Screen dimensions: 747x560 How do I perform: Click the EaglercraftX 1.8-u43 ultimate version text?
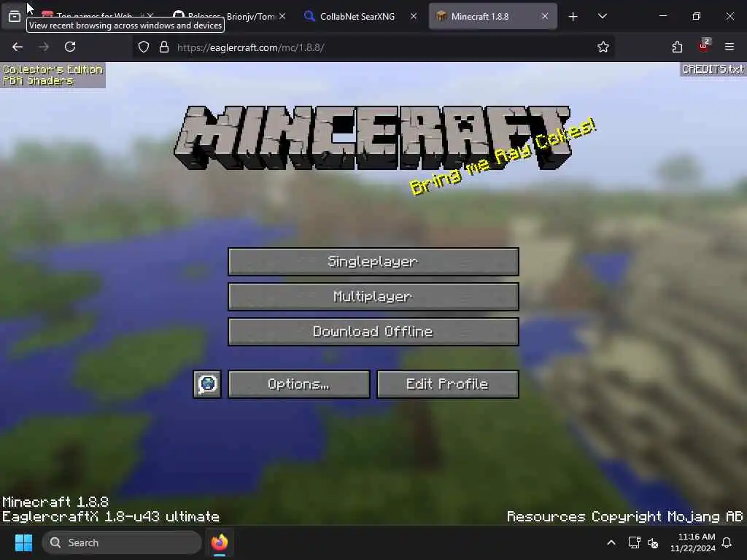click(111, 517)
